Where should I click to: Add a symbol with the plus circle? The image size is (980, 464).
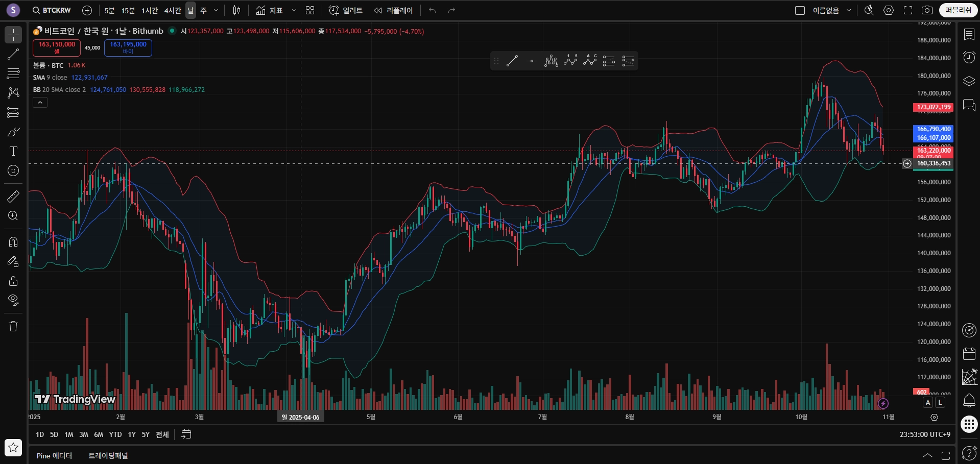click(x=87, y=10)
